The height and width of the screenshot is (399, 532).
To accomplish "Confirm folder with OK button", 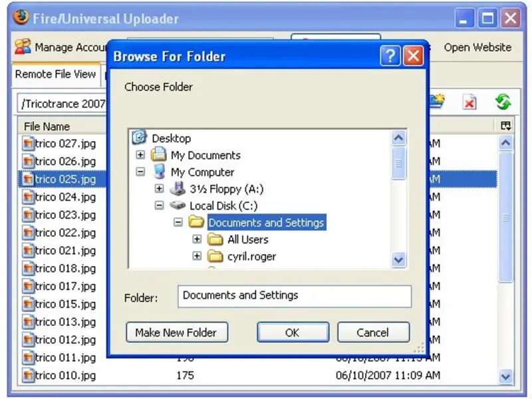I will coord(293,332).
